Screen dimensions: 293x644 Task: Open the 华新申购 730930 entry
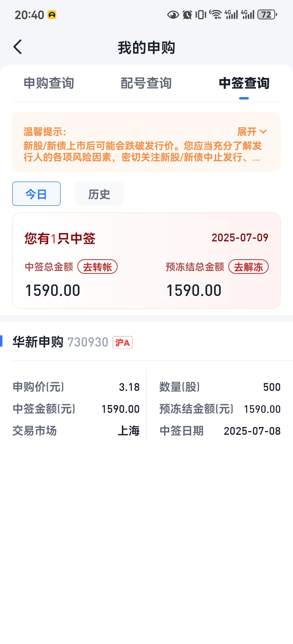pyautogui.click(x=73, y=342)
